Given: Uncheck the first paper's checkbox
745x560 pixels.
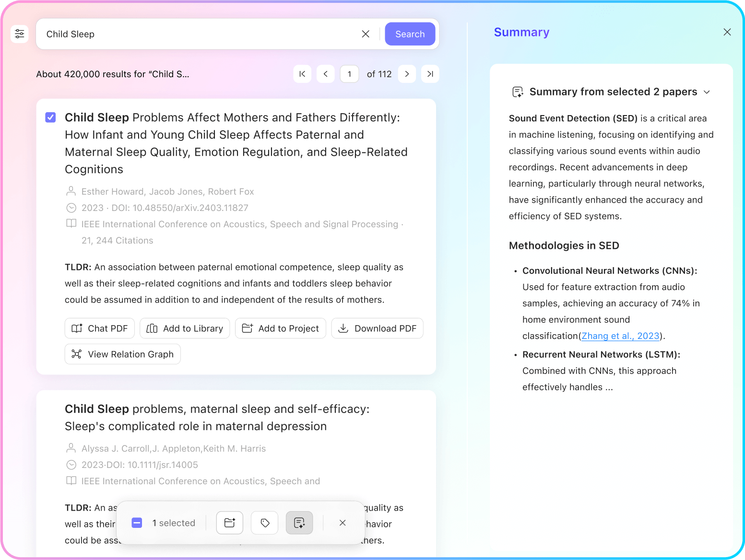Looking at the screenshot, I should point(50,117).
